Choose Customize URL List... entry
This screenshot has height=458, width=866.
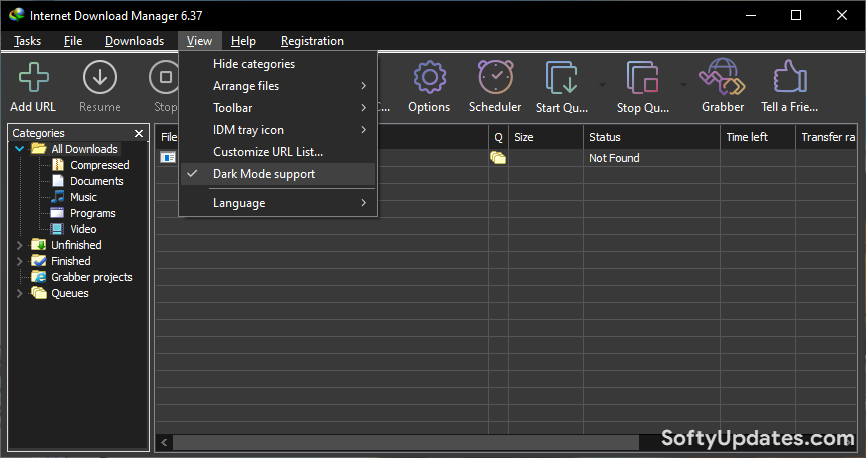(x=268, y=152)
